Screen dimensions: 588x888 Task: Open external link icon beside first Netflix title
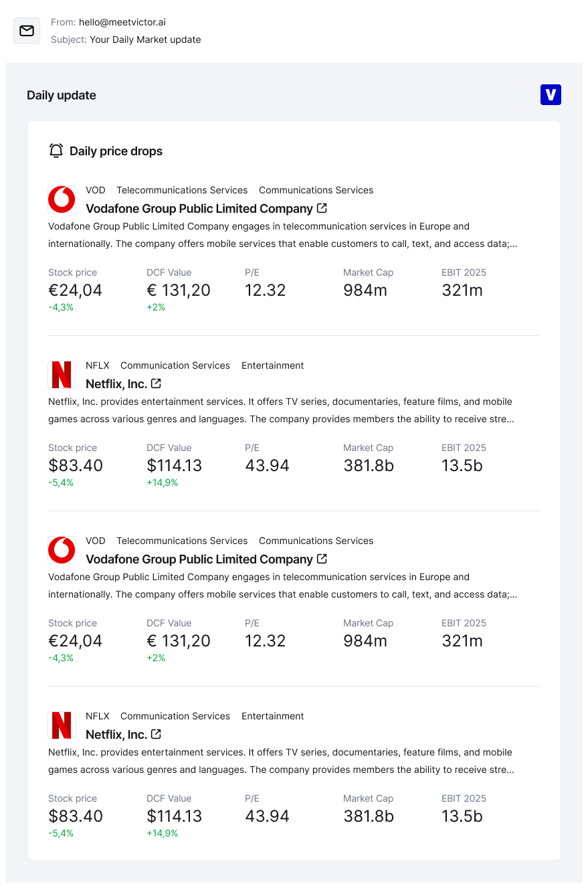(x=156, y=383)
